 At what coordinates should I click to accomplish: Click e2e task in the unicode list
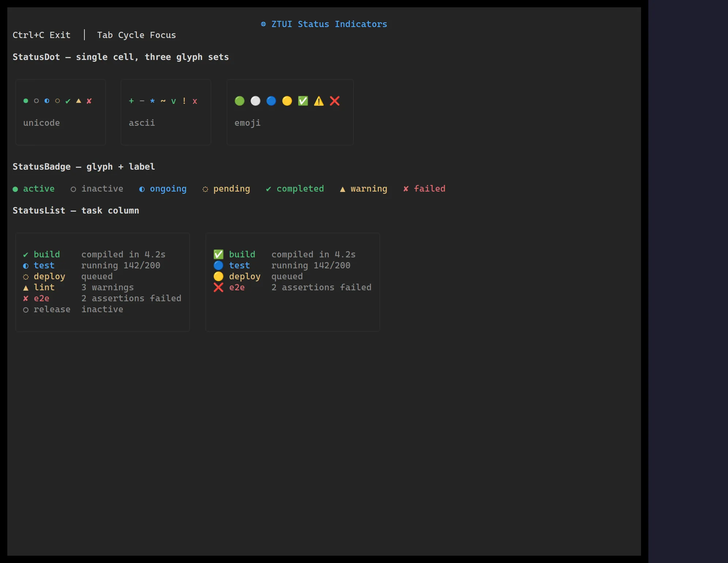41,298
